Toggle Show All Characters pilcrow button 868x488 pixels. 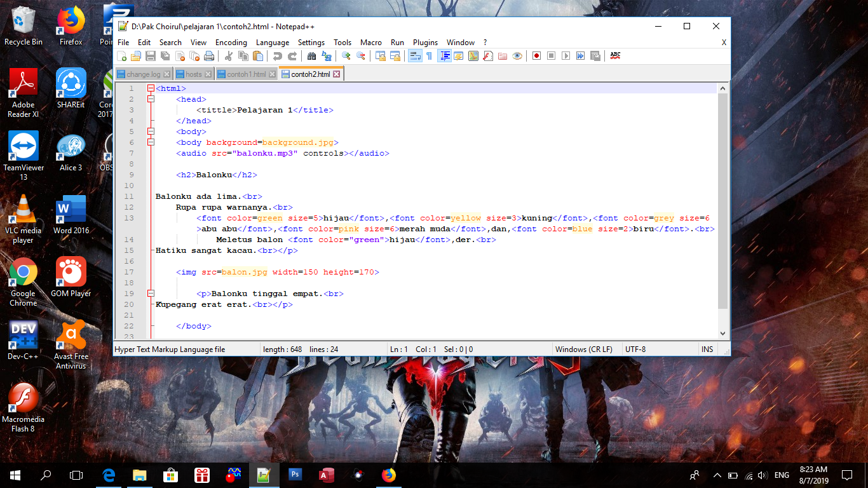coord(429,56)
